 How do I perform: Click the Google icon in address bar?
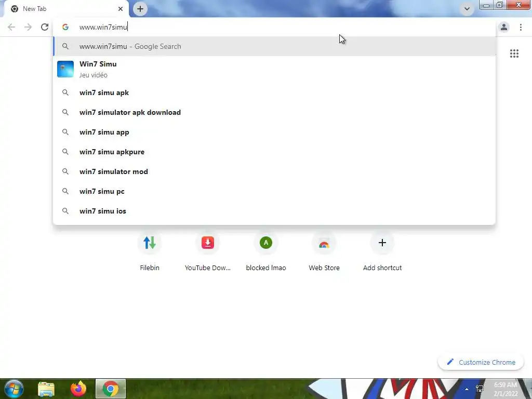65,27
